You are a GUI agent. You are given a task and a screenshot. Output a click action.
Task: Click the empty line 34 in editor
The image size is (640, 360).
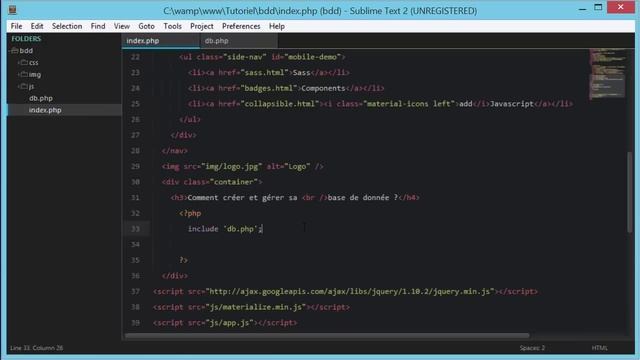(x=367, y=244)
